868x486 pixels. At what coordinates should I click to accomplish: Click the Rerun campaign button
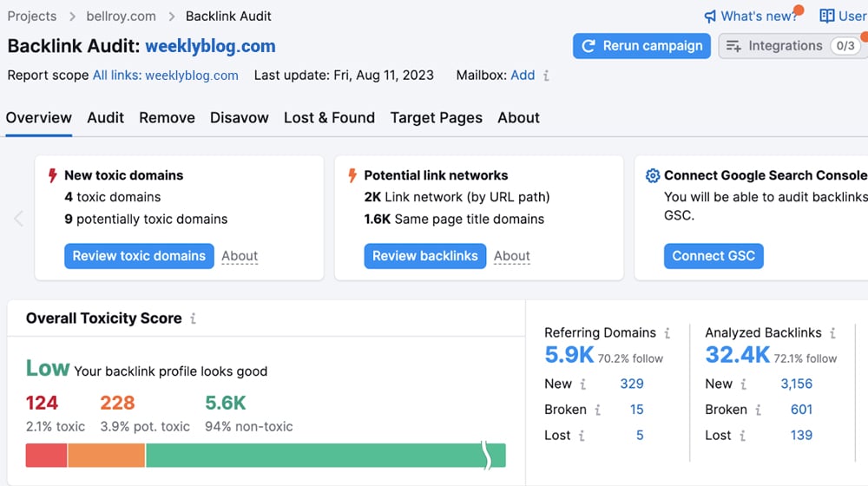tap(641, 46)
